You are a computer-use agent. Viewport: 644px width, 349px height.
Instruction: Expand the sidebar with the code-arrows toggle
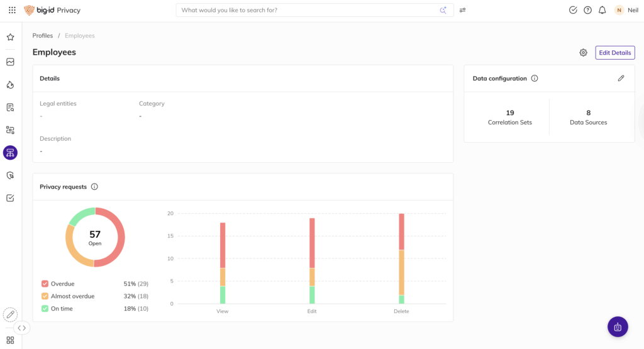(22, 328)
